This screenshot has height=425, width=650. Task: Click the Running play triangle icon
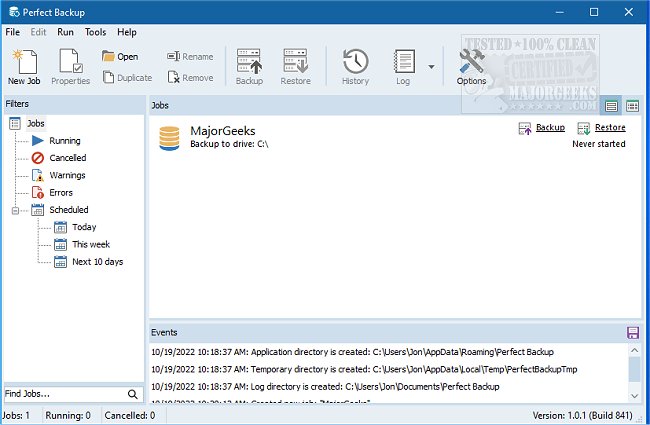[38, 141]
